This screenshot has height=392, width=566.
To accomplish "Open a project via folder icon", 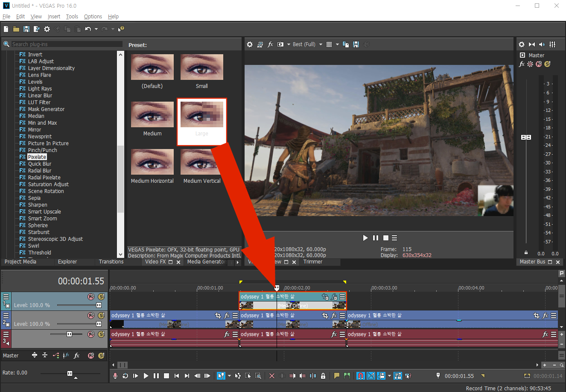I will tap(16, 29).
